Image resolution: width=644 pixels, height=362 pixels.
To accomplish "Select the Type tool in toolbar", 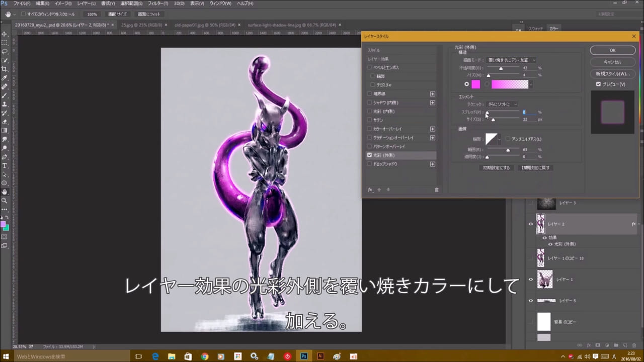I will (5, 165).
